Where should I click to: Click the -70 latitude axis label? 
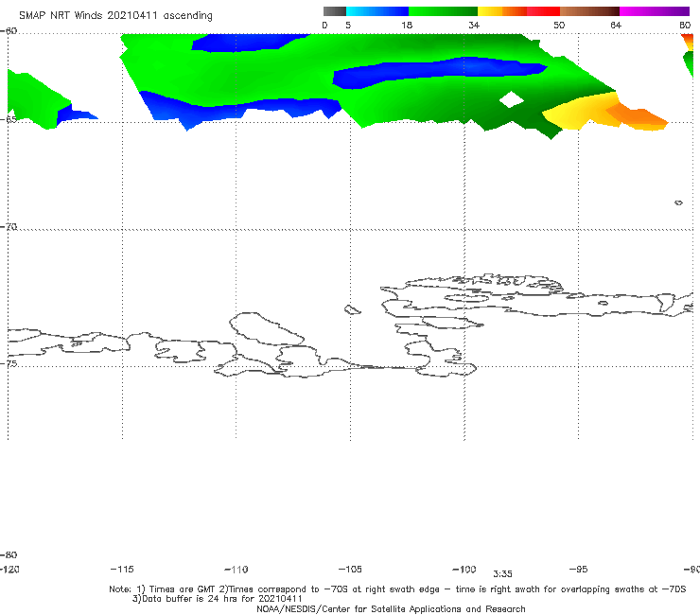coord(9,226)
